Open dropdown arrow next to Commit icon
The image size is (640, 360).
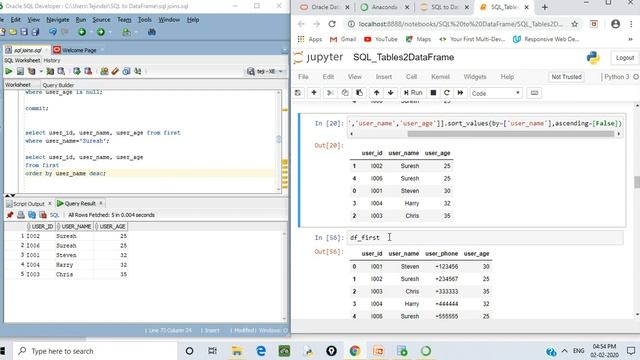coord(41,71)
